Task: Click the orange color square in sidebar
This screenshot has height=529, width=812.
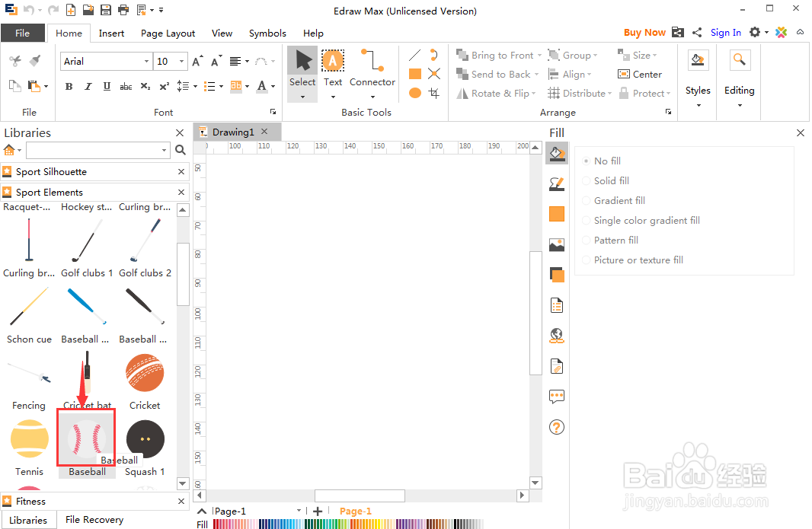Action: click(x=557, y=214)
